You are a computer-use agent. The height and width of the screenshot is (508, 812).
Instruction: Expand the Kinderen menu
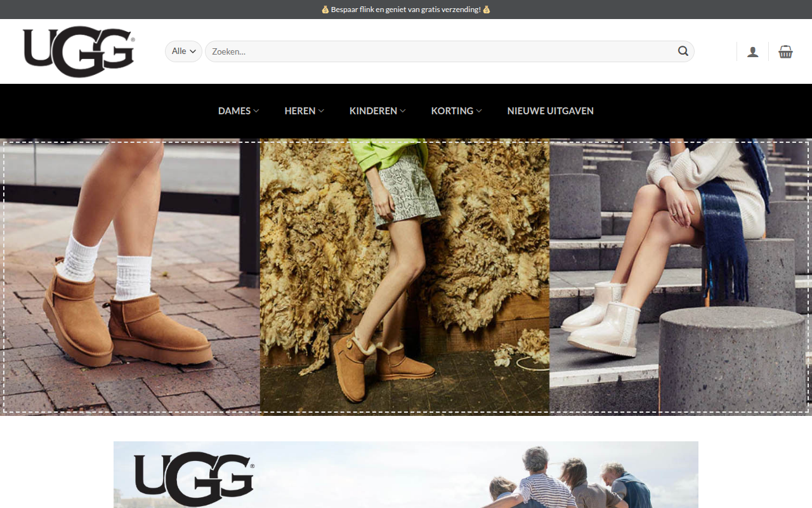[x=377, y=110]
